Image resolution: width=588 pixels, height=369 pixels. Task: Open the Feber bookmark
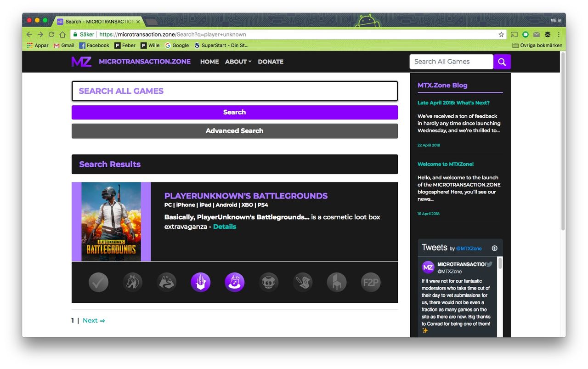[125, 45]
